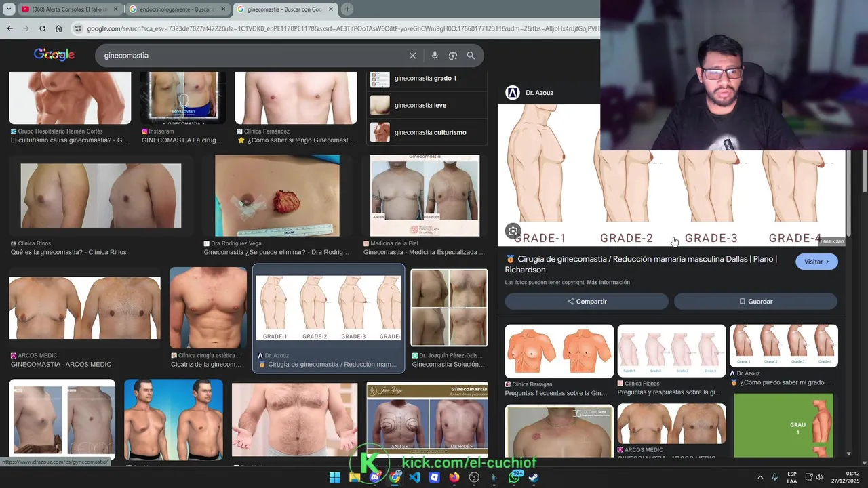Close the endocrinologamente tab
This screenshot has height=488, width=868.
click(x=222, y=9)
